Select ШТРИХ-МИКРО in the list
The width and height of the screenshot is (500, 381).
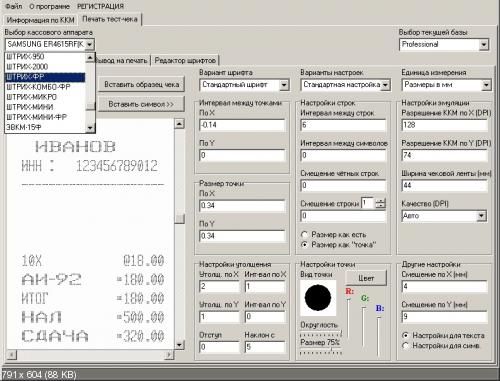(45, 97)
